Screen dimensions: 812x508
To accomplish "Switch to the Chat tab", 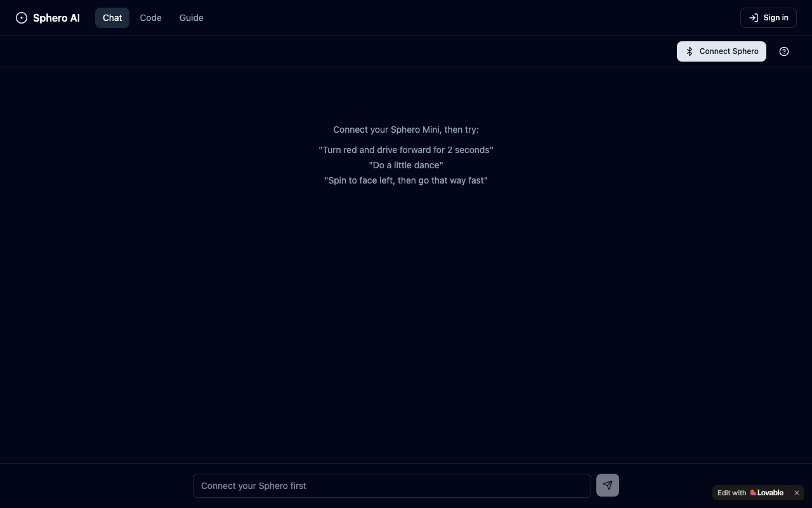I will (112, 18).
